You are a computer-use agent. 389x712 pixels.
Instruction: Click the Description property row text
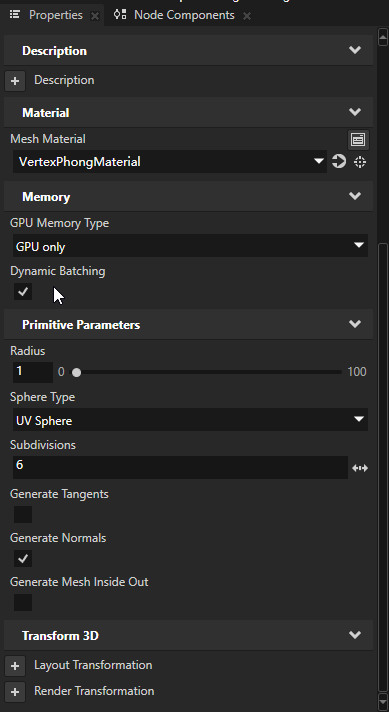(64, 80)
